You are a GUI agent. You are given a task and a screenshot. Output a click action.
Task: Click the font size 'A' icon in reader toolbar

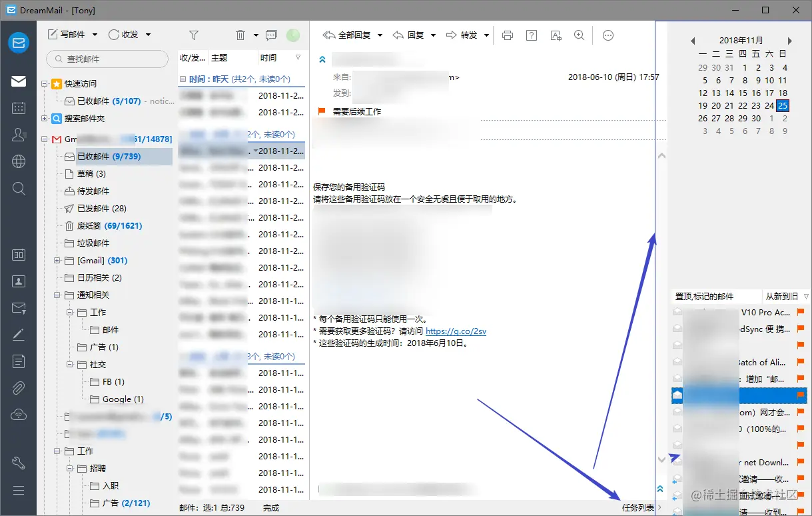coord(556,35)
